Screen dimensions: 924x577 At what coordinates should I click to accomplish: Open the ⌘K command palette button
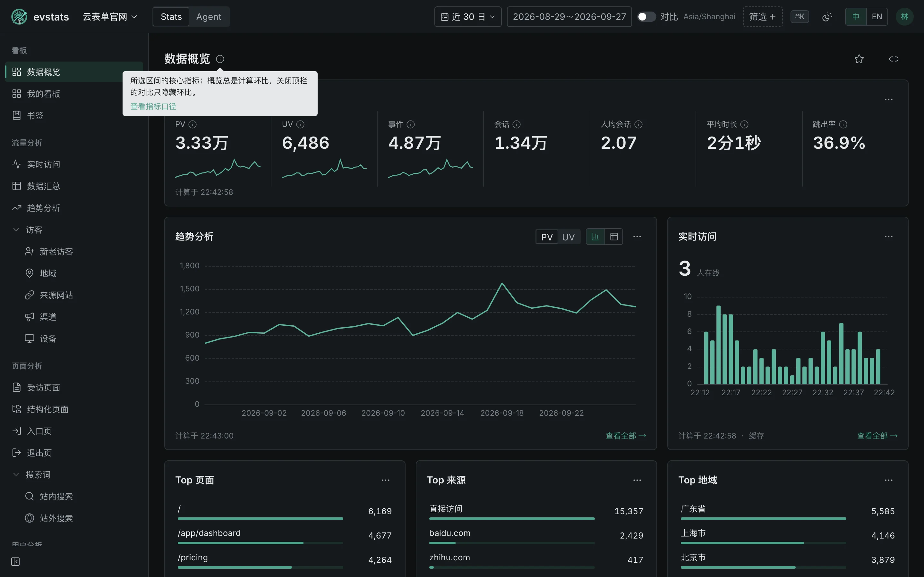800,17
